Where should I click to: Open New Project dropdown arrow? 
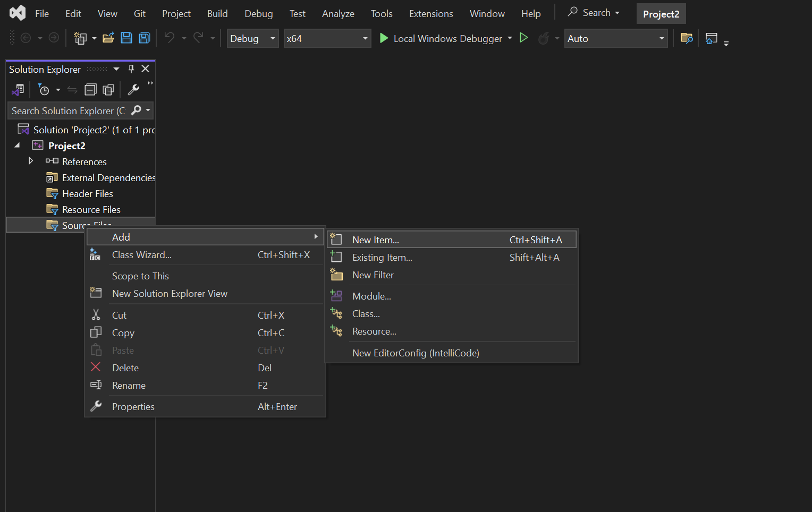(94, 38)
